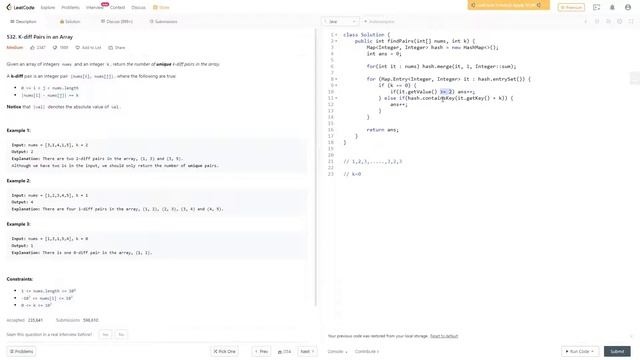640x360 pixels.
Task: Click the editor info icon
Action: coord(586,21)
